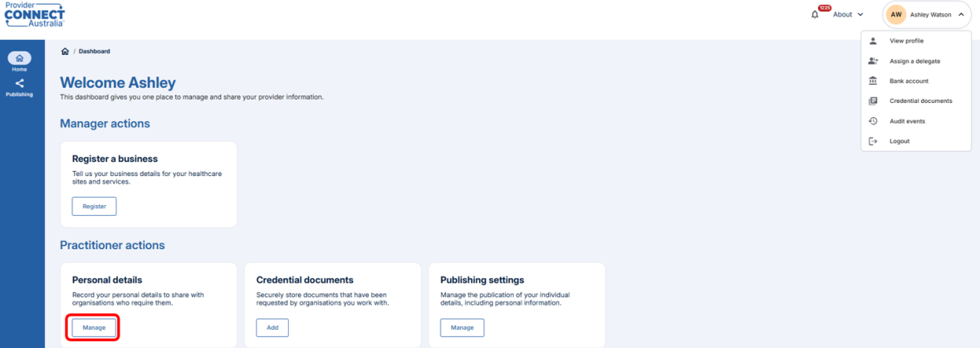Image resolution: width=980 pixels, height=348 pixels.
Task: Click Add under Credential documents card
Action: click(272, 327)
